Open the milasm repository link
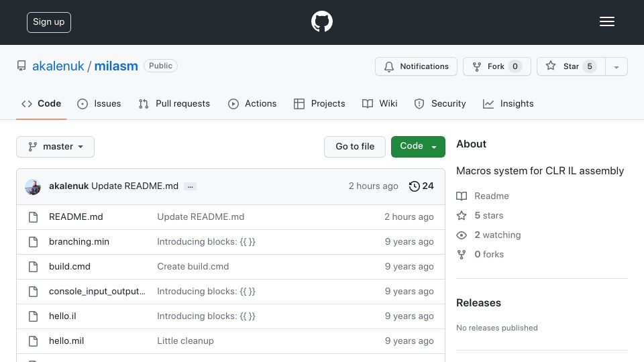This screenshot has width=644, height=362. coord(116,66)
